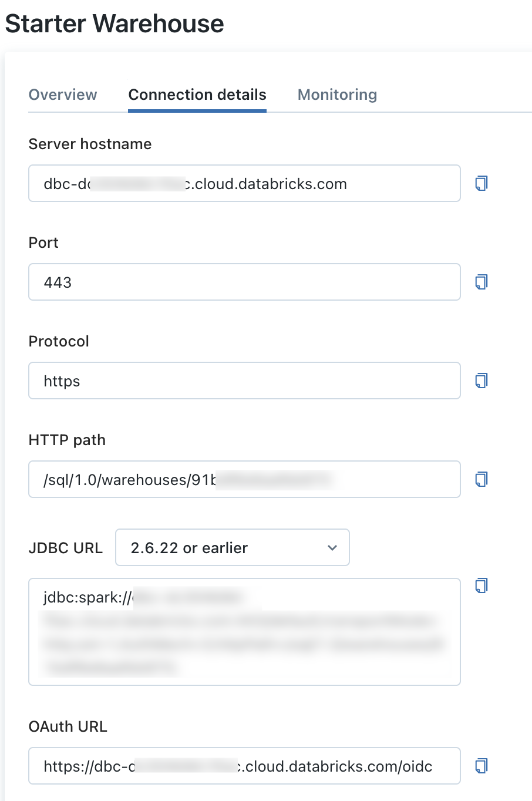
Task: Switch to the Overview tab
Action: tap(63, 95)
